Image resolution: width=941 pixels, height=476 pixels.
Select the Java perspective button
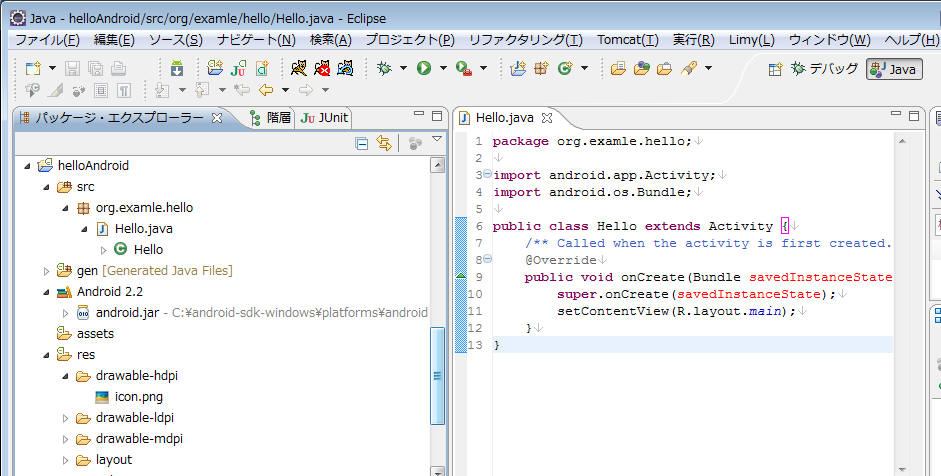click(894, 69)
